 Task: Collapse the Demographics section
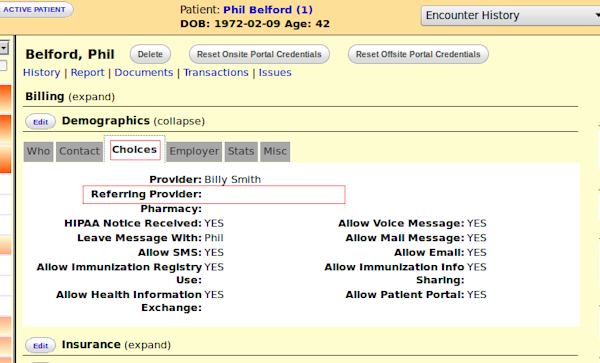(179, 121)
